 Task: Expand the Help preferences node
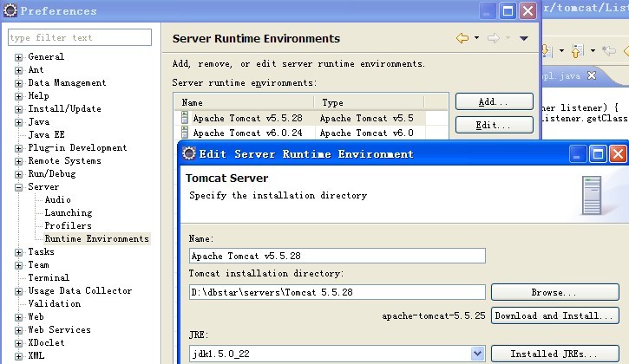click(x=18, y=96)
